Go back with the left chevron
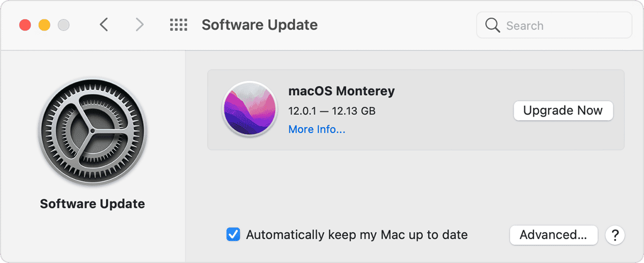Viewport: 644px width, 263px height. pyautogui.click(x=104, y=25)
